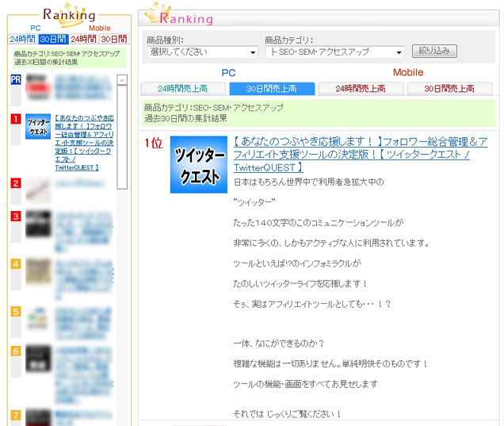
Task: Click the 1位 rank label in the main panel
Action: click(x=154, y=143)
